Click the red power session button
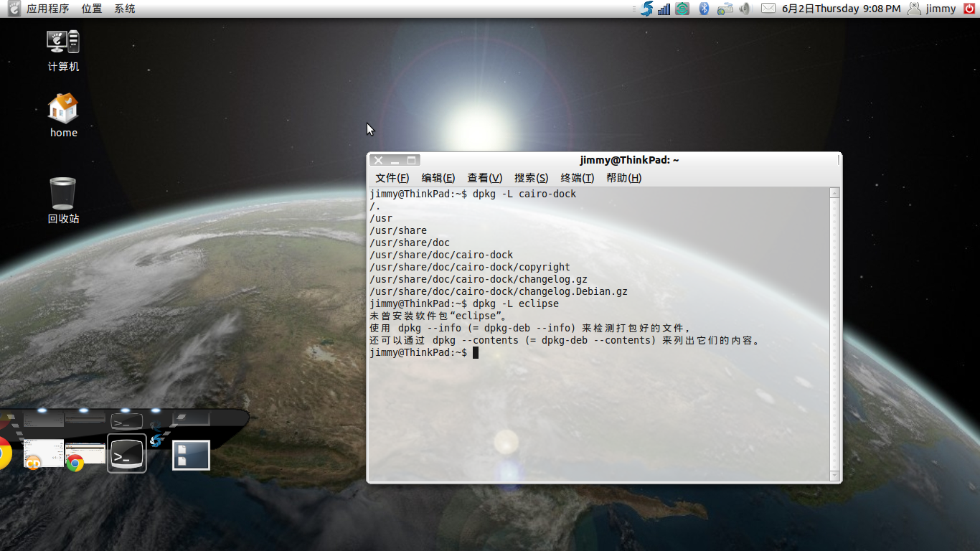 click(969, 9)
